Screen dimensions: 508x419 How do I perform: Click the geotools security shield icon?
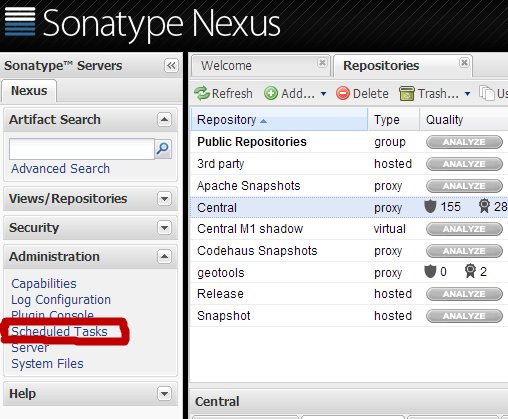click(430, 271)
